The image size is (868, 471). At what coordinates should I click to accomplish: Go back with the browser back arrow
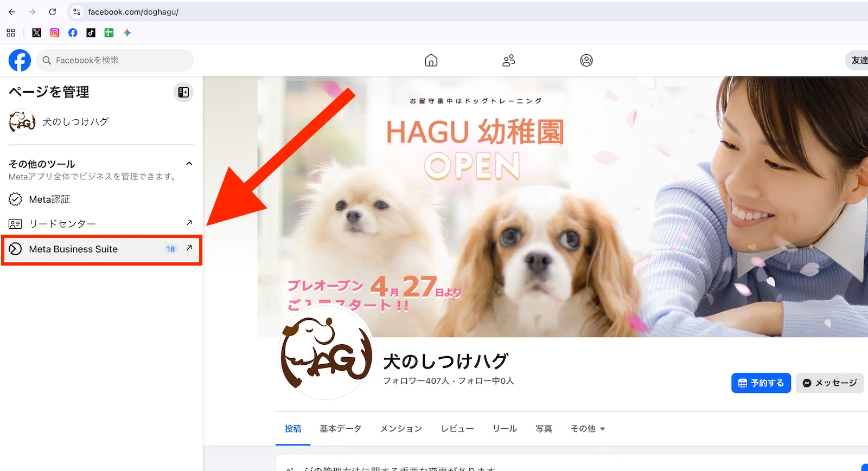[x=12, y=11]
